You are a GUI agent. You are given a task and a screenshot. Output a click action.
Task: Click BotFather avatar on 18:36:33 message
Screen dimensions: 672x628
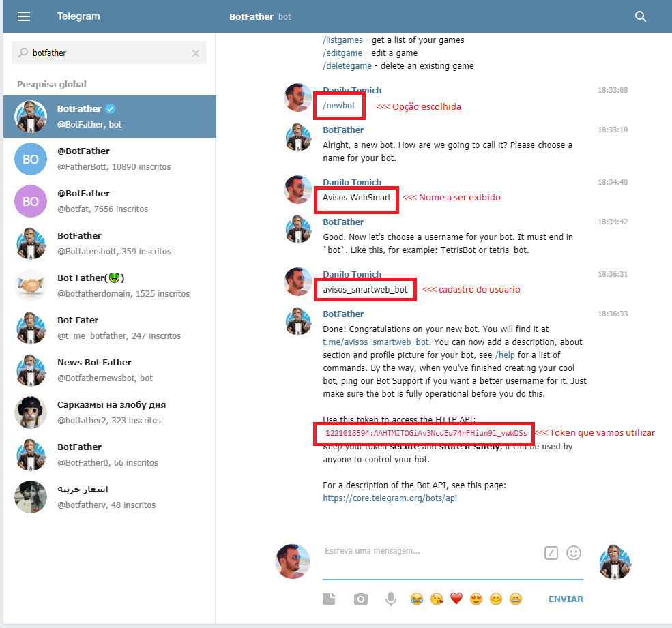299,321
